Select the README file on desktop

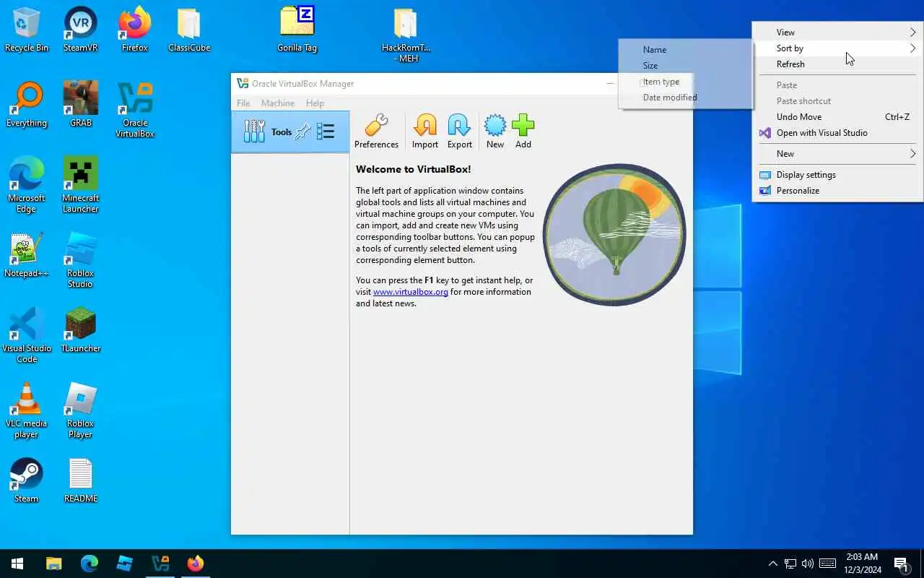pos(81,481)
